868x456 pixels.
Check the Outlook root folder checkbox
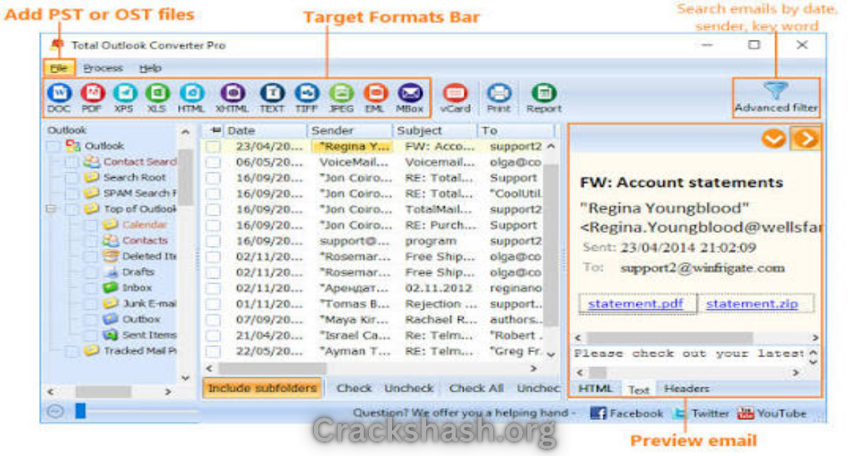[54, 146]
